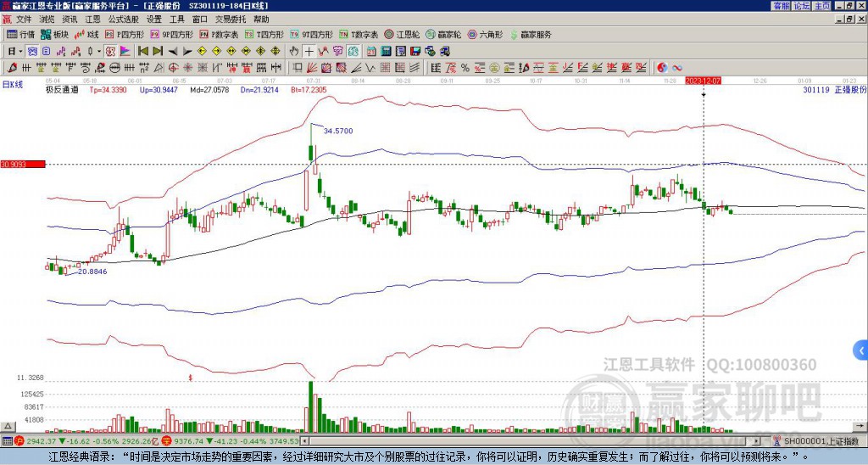Select the percent % line tool

click(465, 68)
